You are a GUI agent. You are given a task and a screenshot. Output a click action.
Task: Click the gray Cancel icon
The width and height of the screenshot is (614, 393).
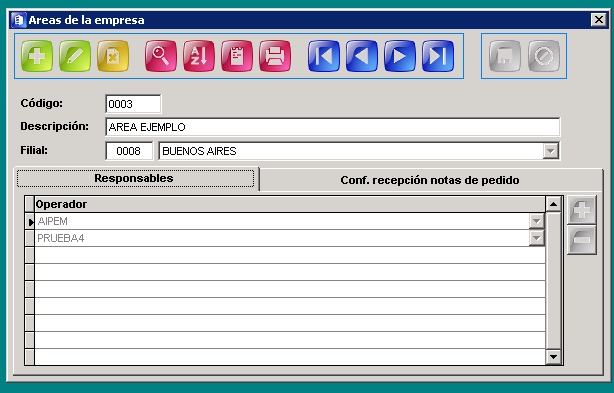coord(544,56)
